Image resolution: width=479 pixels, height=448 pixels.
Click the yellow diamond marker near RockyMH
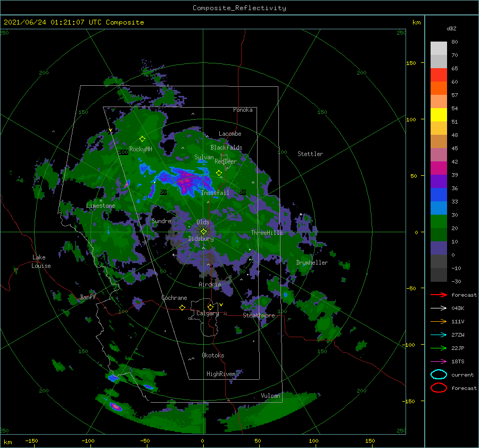(142, 139)
